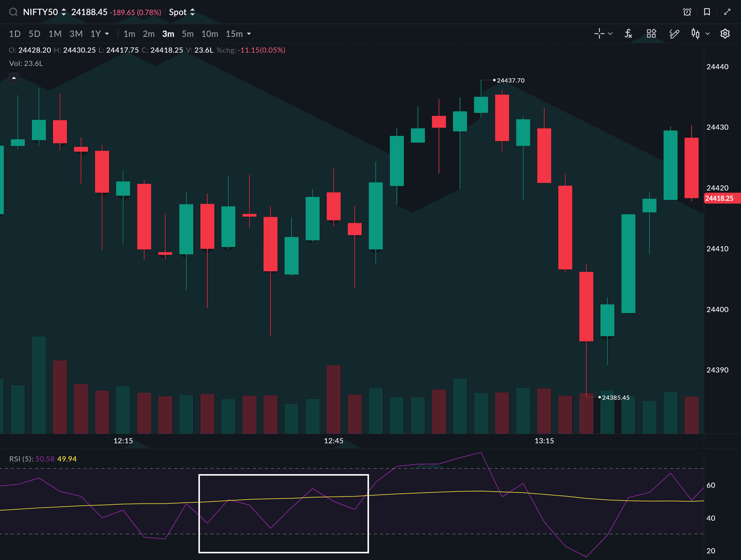Click the RSI (5) indicator label
Screen dimensions: 741x560
pyautogui.click(x=21, y=459)
